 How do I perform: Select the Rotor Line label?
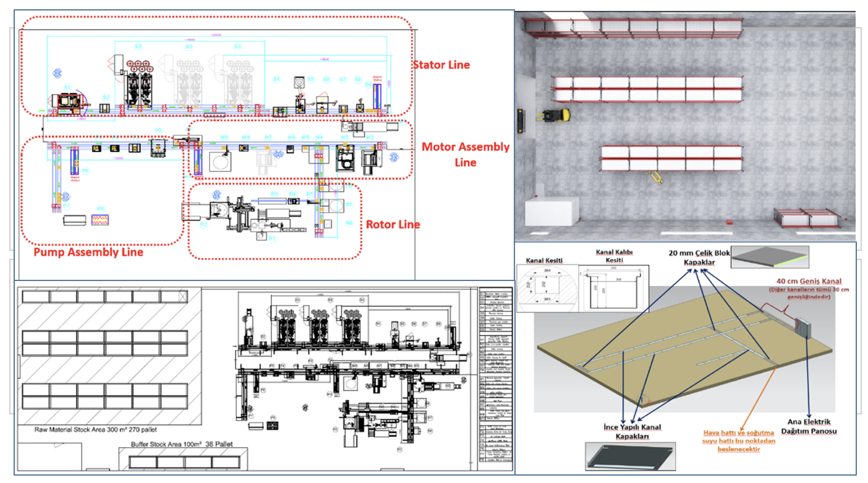(393, 224)
